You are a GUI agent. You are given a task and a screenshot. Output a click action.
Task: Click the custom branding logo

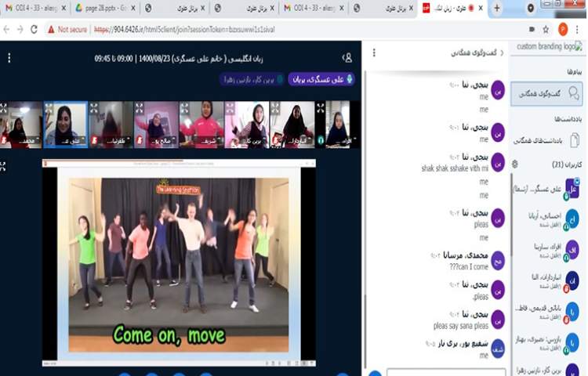tap(550, 47)
